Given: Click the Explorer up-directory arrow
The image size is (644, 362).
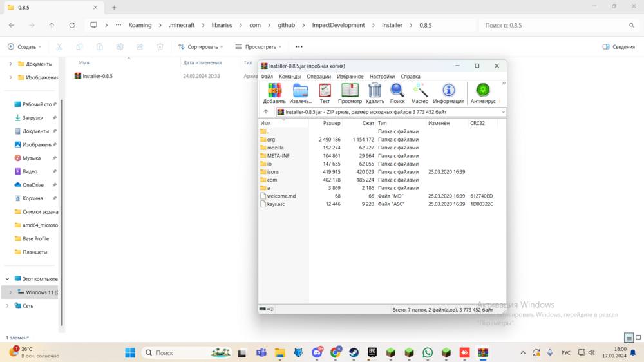Looking at the screenshot, I should (x=52, y=25).
